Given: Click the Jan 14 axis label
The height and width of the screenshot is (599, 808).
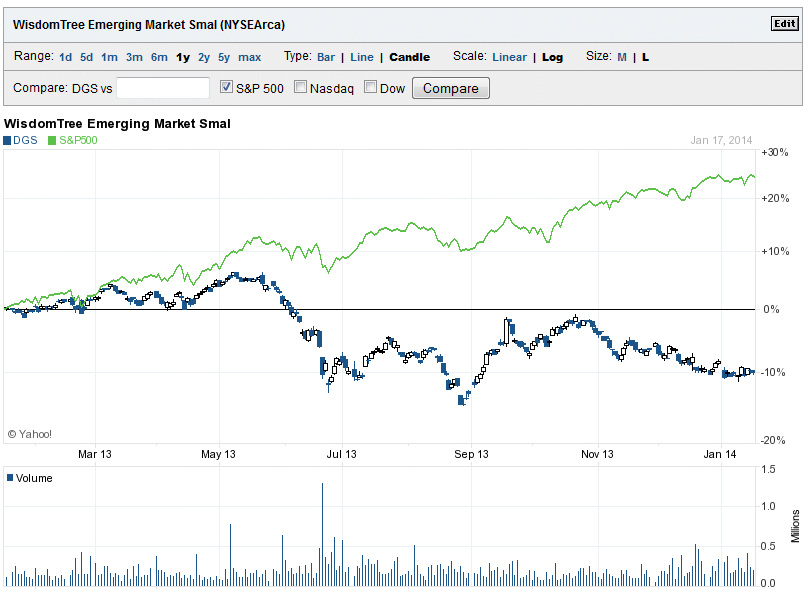Looking at the screenshot, I should 720,454.
